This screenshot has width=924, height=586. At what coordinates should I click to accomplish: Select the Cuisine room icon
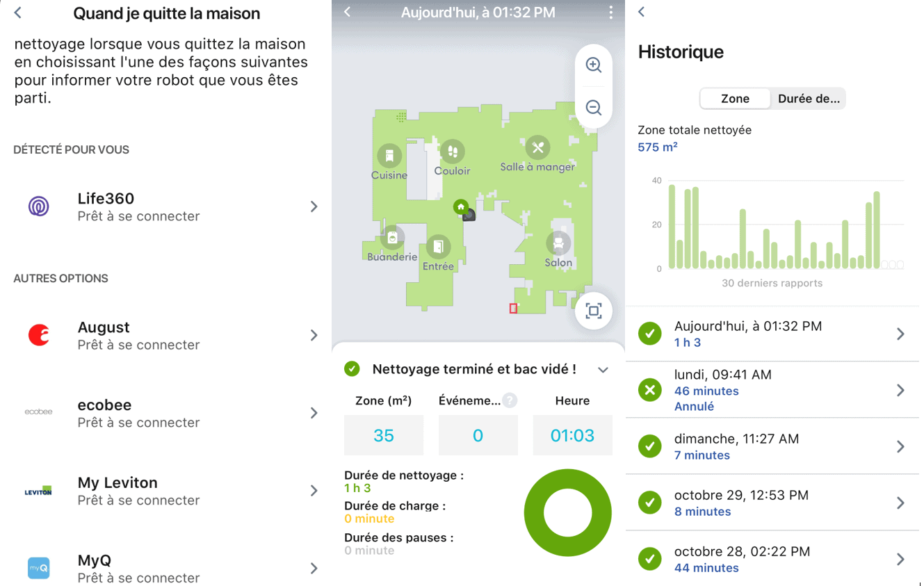389,156
